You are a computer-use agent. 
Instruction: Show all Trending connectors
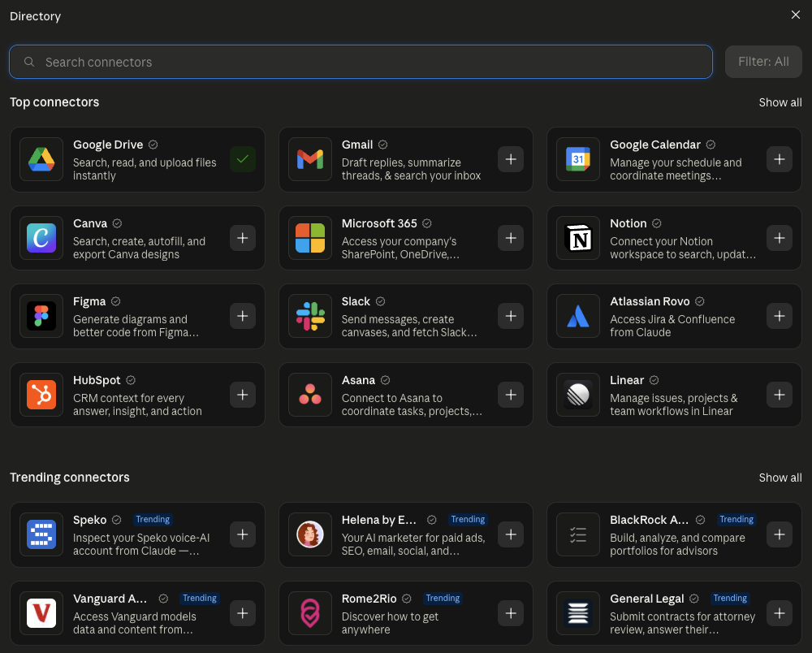(780, 478)
